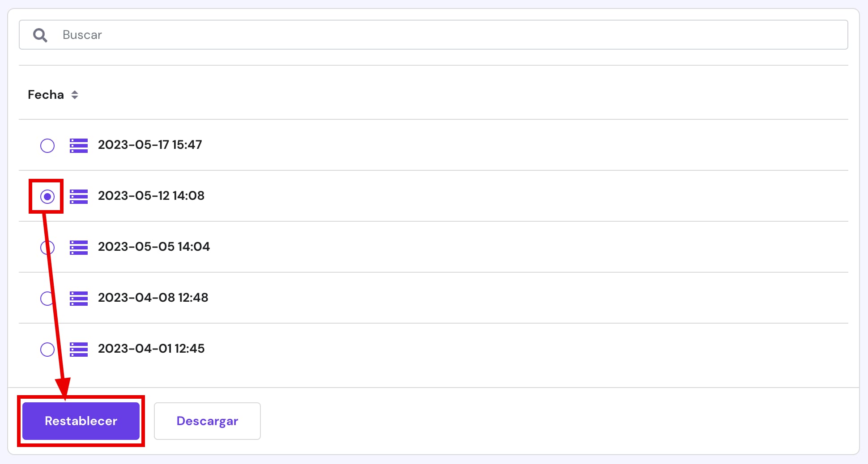Viewport: 868px width, 464px height.
Task: Click database icon for 2023-05-05 14:04 backup
Action: 79,247
